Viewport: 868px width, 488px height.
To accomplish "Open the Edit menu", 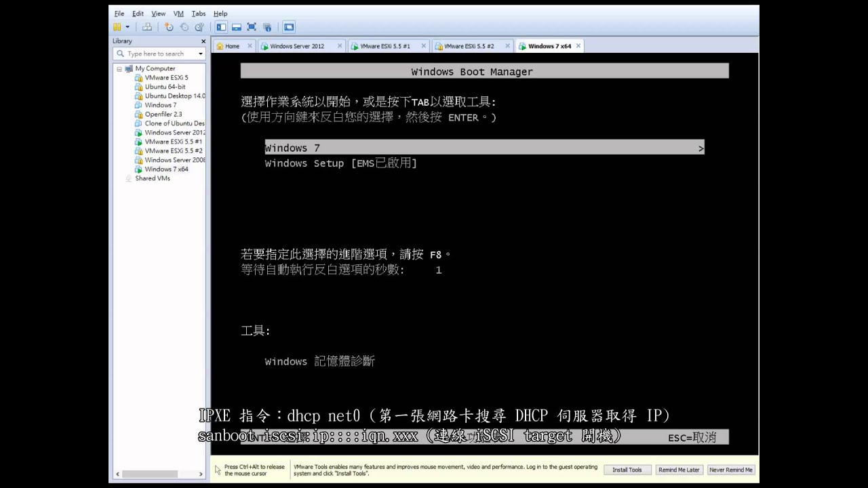I will tap(138, 14).
